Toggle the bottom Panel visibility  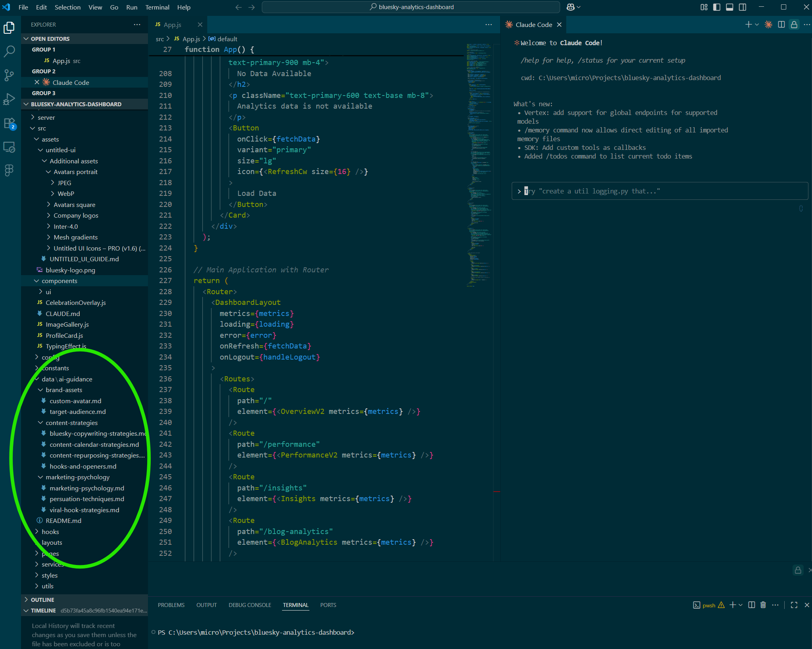(729, 7)
